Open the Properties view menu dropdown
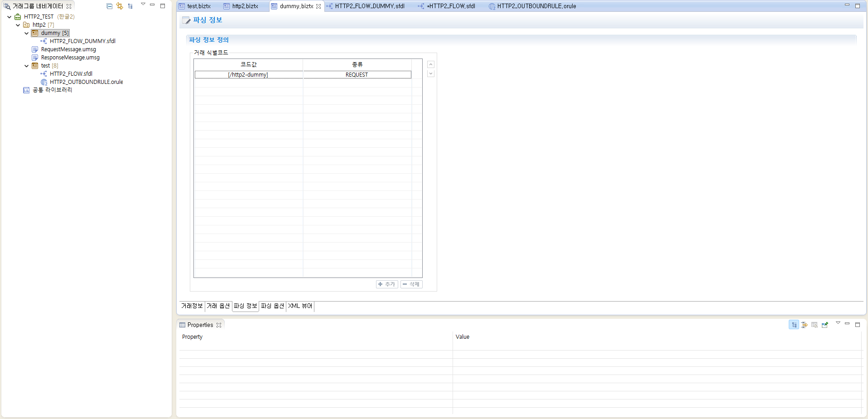This screenshot has height=419, width=868. pyautogui.click(x=838, y=322)
